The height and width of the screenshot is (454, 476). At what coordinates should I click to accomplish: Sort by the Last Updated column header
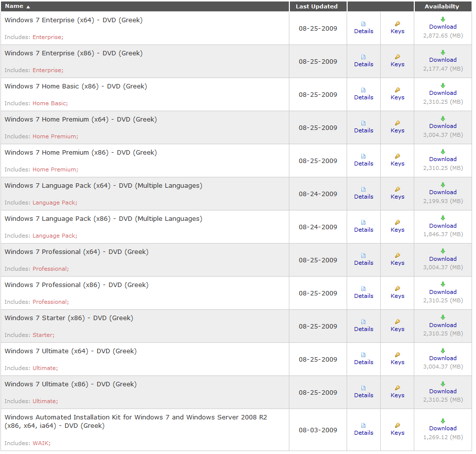tap(317, 6)
